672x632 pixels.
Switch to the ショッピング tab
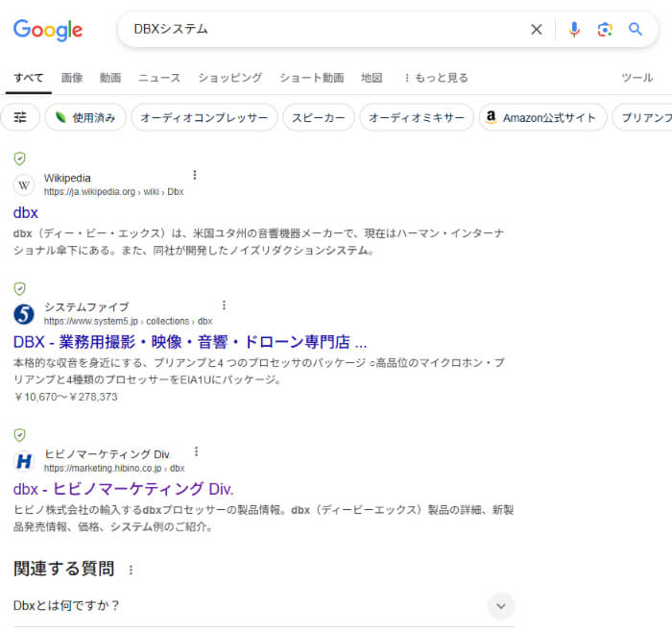(229, 78)
